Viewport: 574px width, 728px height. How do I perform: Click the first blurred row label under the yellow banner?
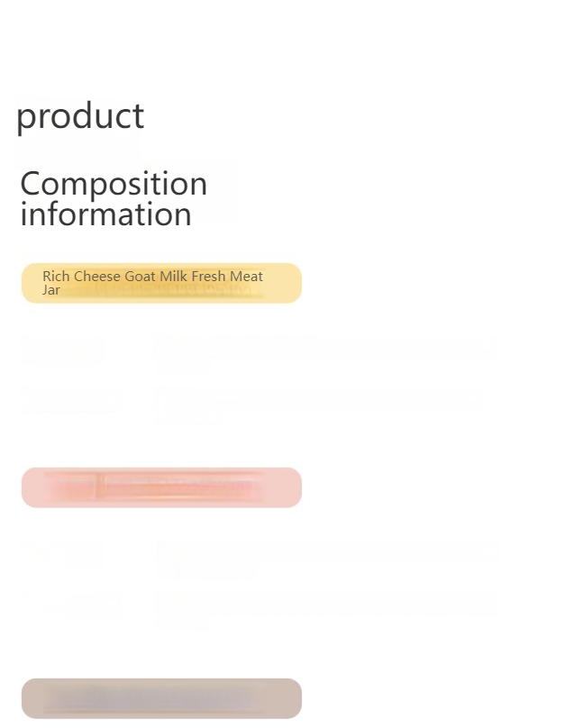pos(62,350)
